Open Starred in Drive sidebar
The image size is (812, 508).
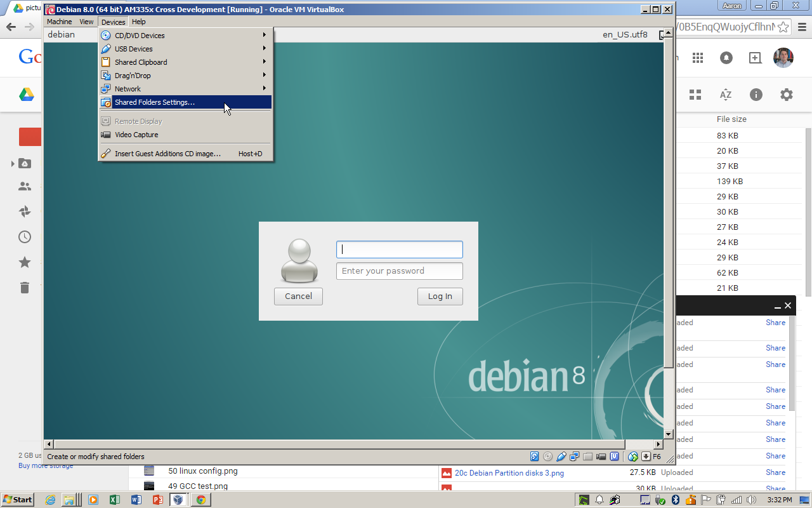(25, 262)
